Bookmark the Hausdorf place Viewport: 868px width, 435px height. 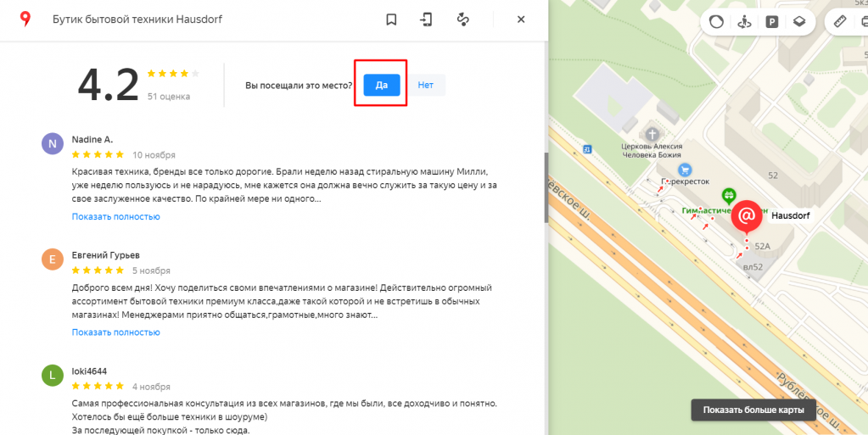391,20
